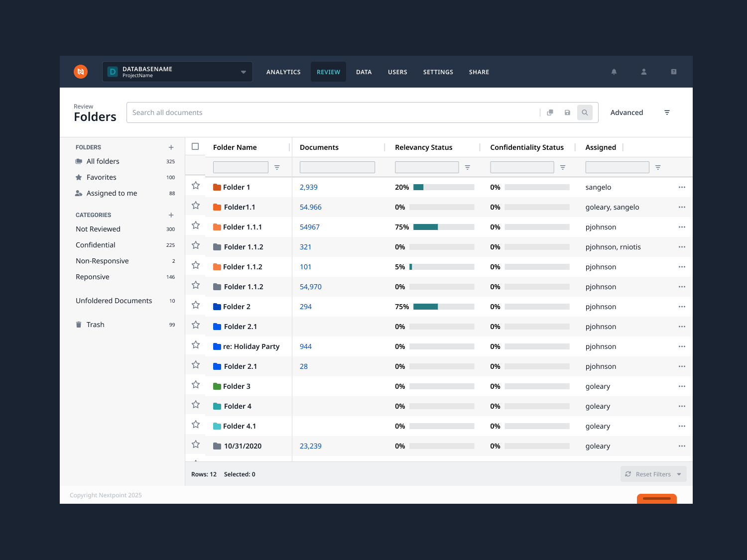This screenshot has width=747, height=560.
Task: Click Folder 2's 75% relevancy progress bar
Action: [x=444, y=307]
